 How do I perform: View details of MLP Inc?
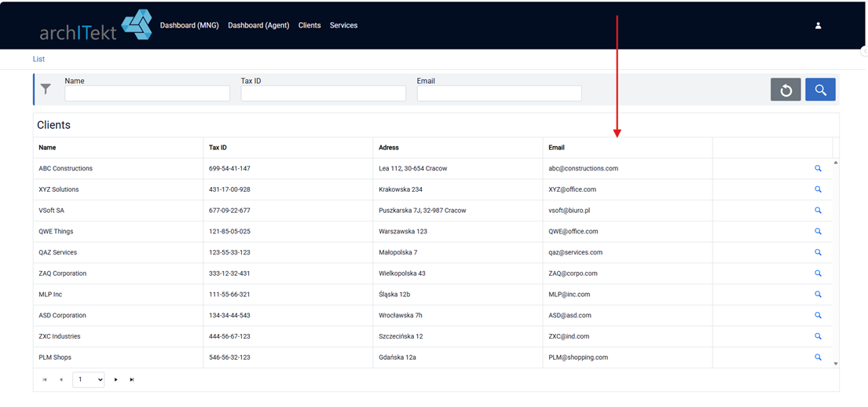818,295
